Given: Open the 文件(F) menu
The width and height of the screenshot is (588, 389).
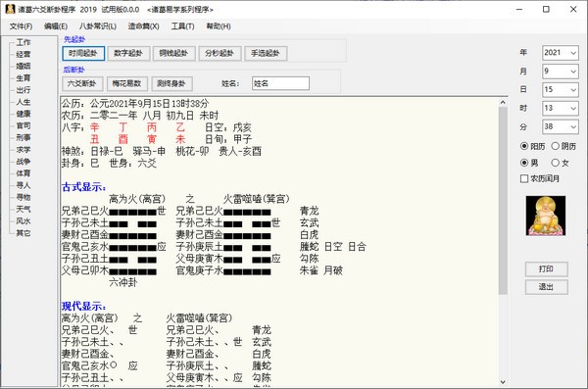Looking at the screenshot, I should click(x=21, y=26).
